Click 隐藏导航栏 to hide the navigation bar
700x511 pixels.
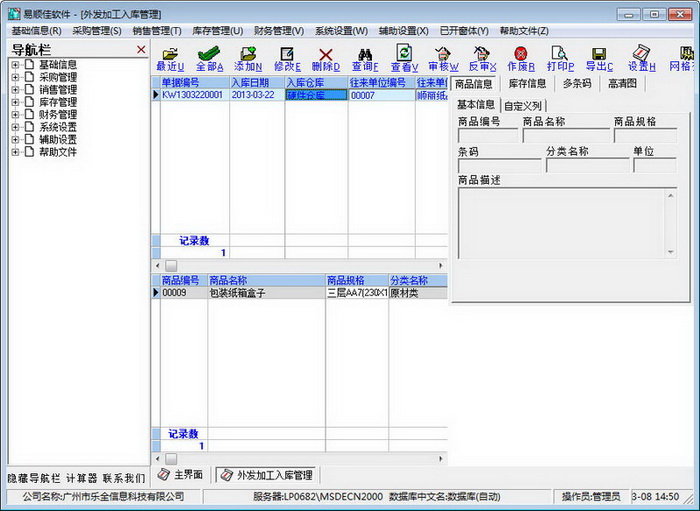tap(34, 478)
